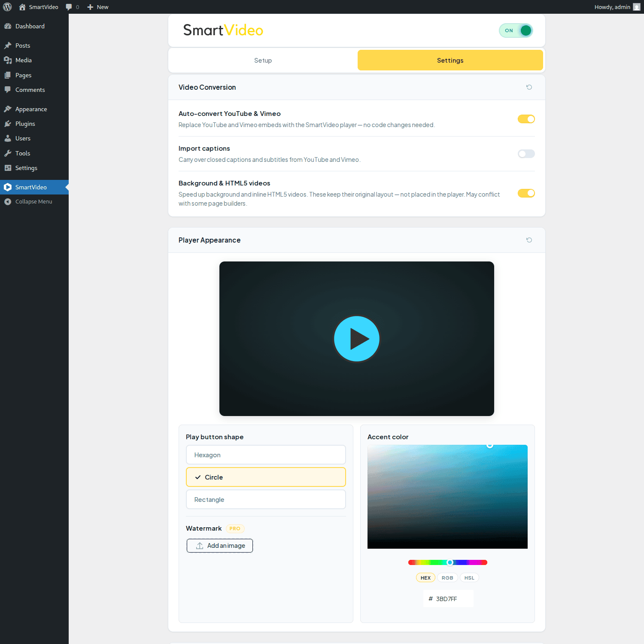644x644 pixels.
Task: Click Add an image watermark button
Action: pos(220,546)
